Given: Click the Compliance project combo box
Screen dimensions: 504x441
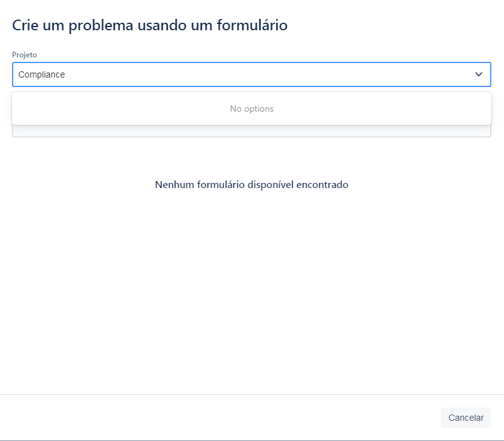Looking at the screenshot, I should tap(251, 74).
